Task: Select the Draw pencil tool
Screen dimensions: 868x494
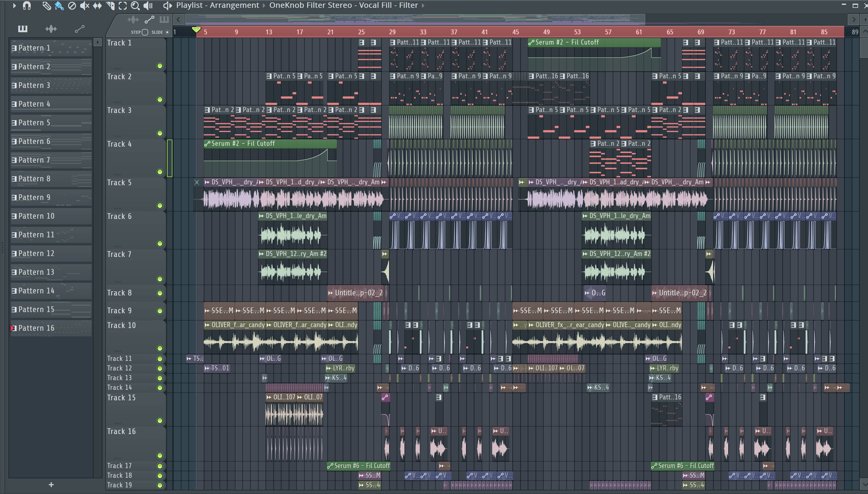Action: coord(46,5)
